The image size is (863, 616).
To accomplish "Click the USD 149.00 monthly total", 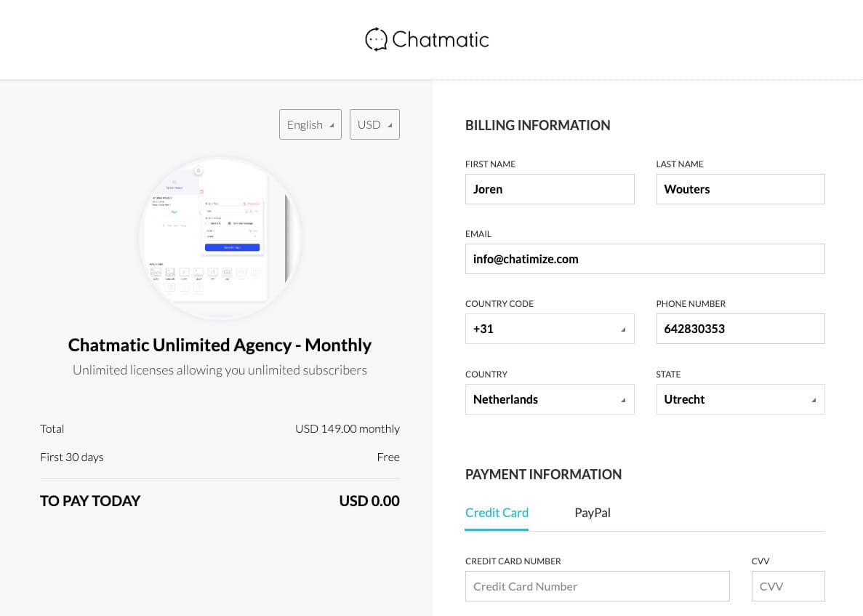I will coord(348,429).
